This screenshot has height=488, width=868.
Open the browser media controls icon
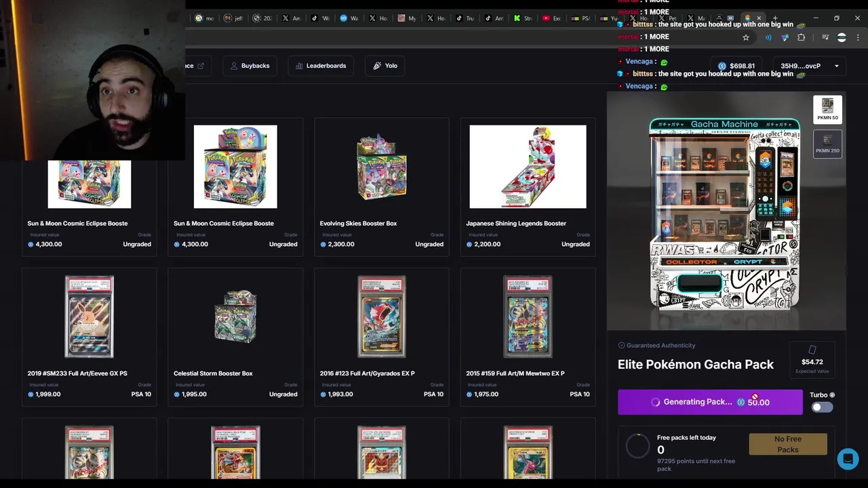pos(825,38)
